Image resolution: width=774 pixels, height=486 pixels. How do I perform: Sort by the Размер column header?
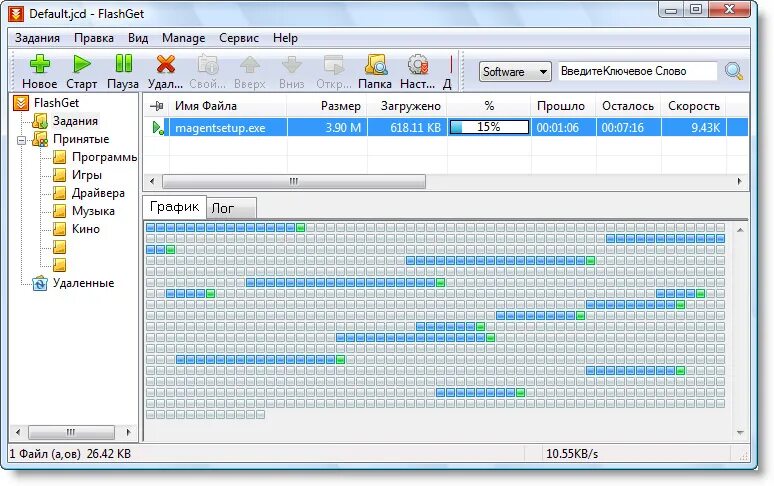327,106
